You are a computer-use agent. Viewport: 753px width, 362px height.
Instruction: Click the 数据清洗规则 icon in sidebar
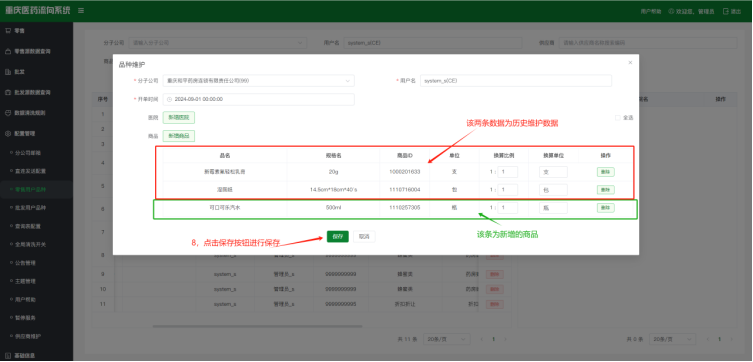[x=8, y=113]
